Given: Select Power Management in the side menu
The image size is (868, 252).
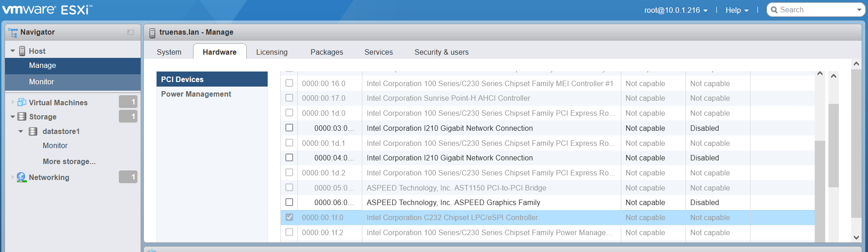Looking at the screenshot, I should click(212, 94).
